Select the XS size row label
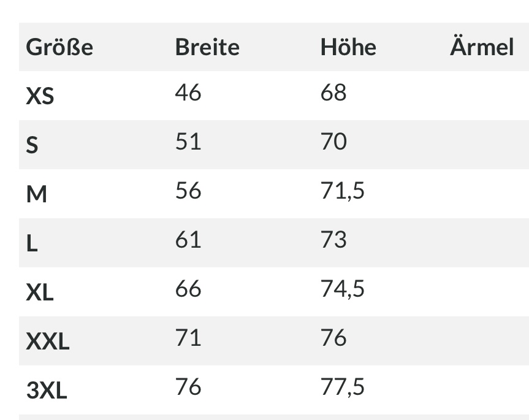Image resolution: width=529 pixels, height=420 pixels. pyautogui.click(x=40, y=96)
